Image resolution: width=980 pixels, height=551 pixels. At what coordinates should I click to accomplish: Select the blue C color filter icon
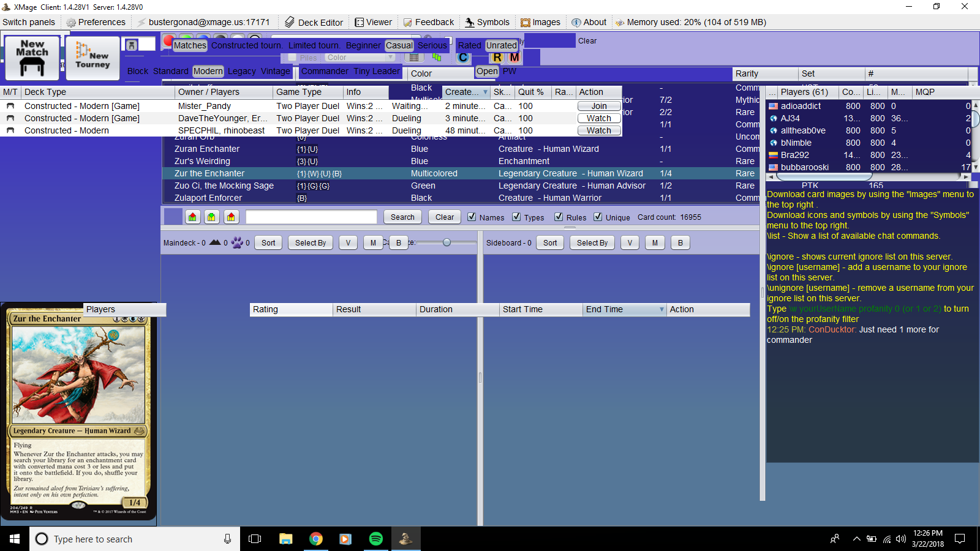[463, 57]
